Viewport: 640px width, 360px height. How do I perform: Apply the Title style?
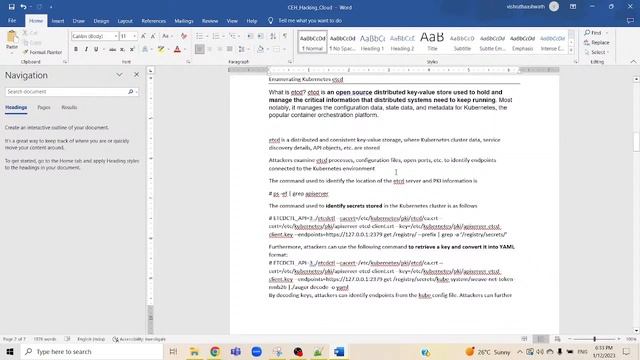432,42
